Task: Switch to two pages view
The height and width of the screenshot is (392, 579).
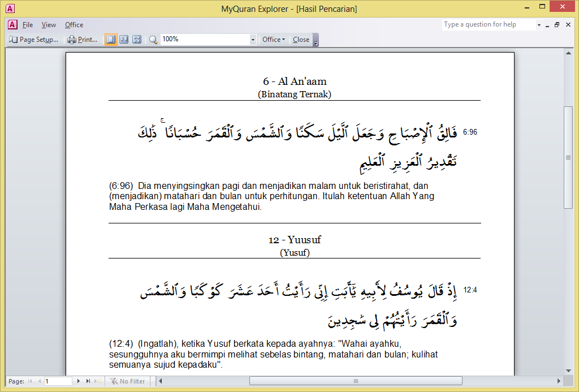Action: [x=124, y=40]
